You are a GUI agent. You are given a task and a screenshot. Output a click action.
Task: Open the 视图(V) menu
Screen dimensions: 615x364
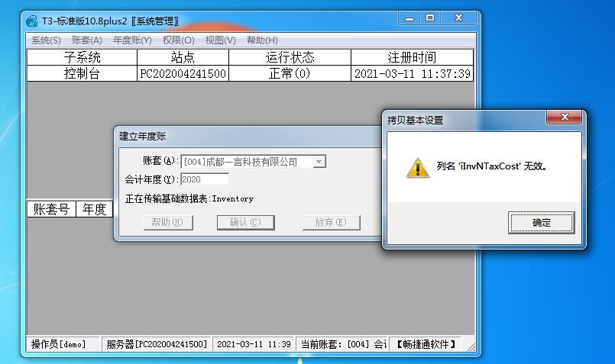tap(221, 40)
